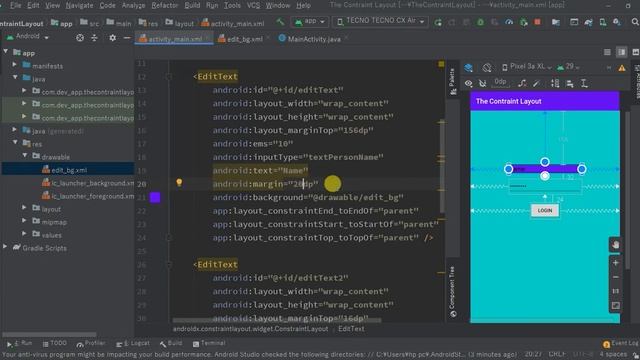Image resolution: width=640 pixels, height=360 pixels.
Task: Click the zoom to fit screen icon
Action: pyautogui.click(x=616, y=306)
